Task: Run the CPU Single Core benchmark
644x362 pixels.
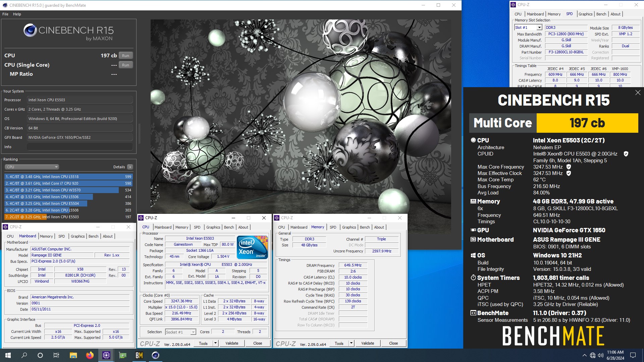Action: click(x=125, y=65)
